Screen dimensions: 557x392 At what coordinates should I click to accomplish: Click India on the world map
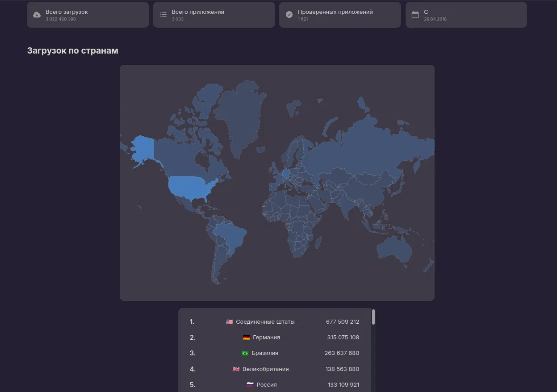(346, 205)
